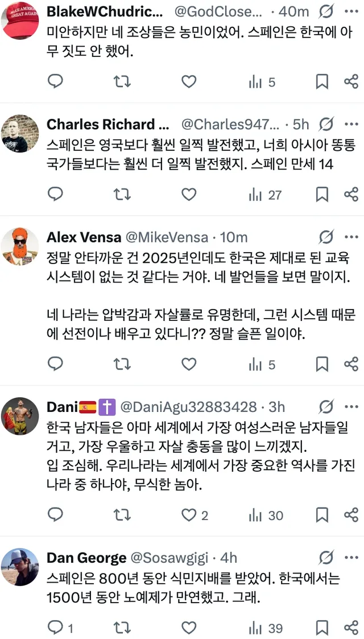Image resolution: width=364 pixels, height=639 pixels.
Task: Open Grok icon on Dani's tweet
Action: tap(326, 406)
